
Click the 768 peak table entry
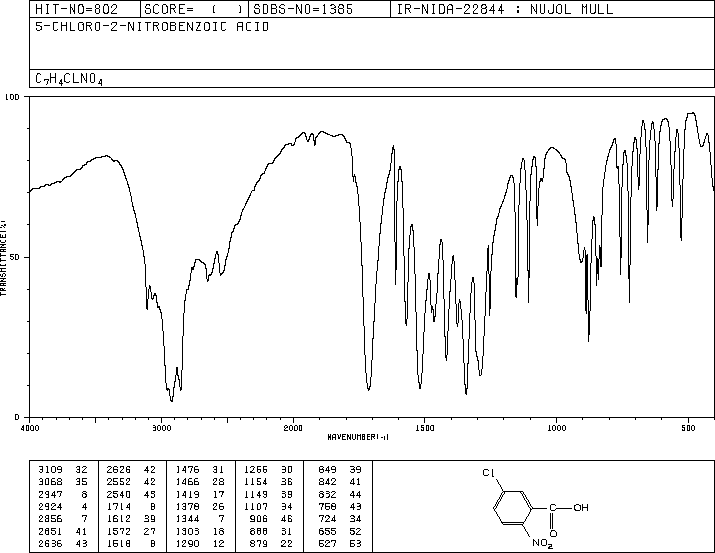[327, 506]
